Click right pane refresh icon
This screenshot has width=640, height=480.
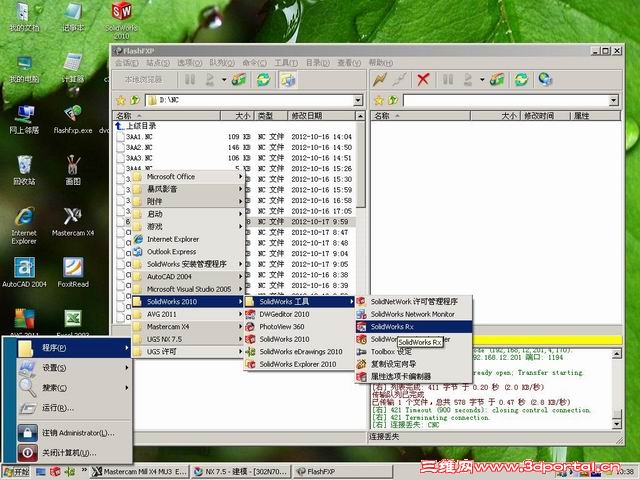[521, 80]
